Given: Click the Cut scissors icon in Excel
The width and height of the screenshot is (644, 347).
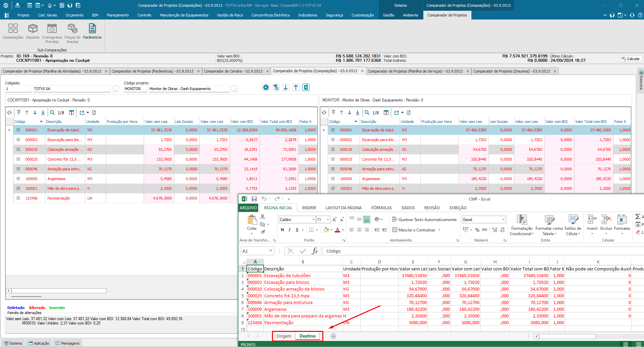Looking at the screenshot, I should 263,217.
